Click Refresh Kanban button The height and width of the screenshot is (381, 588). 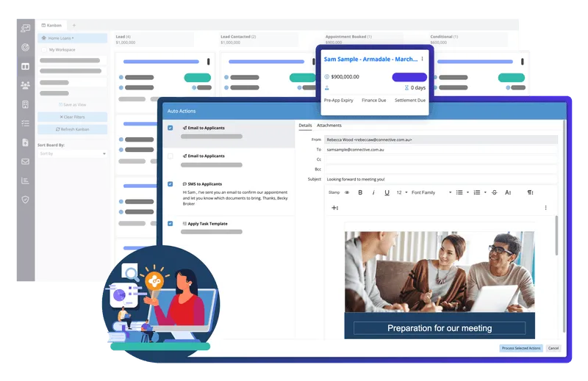(x=72, y=129)
